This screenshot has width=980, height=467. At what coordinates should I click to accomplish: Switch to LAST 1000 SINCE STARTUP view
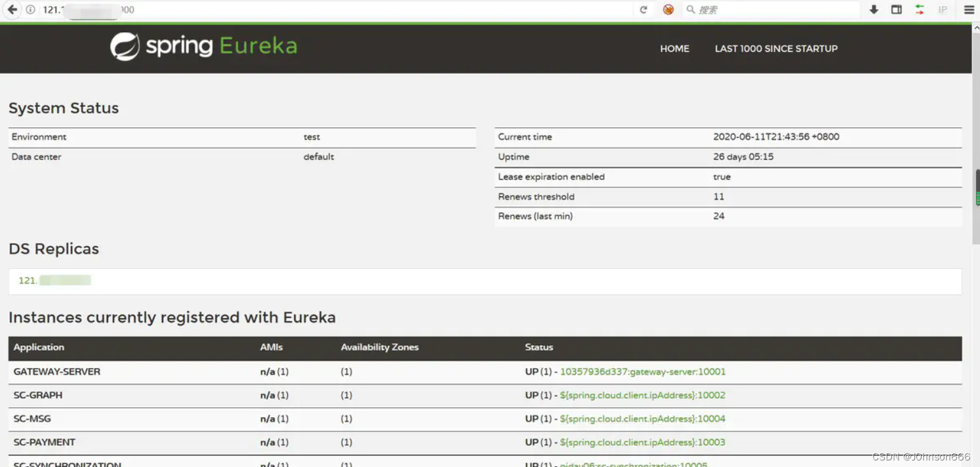pyautogui.click(x=776, y=49)
